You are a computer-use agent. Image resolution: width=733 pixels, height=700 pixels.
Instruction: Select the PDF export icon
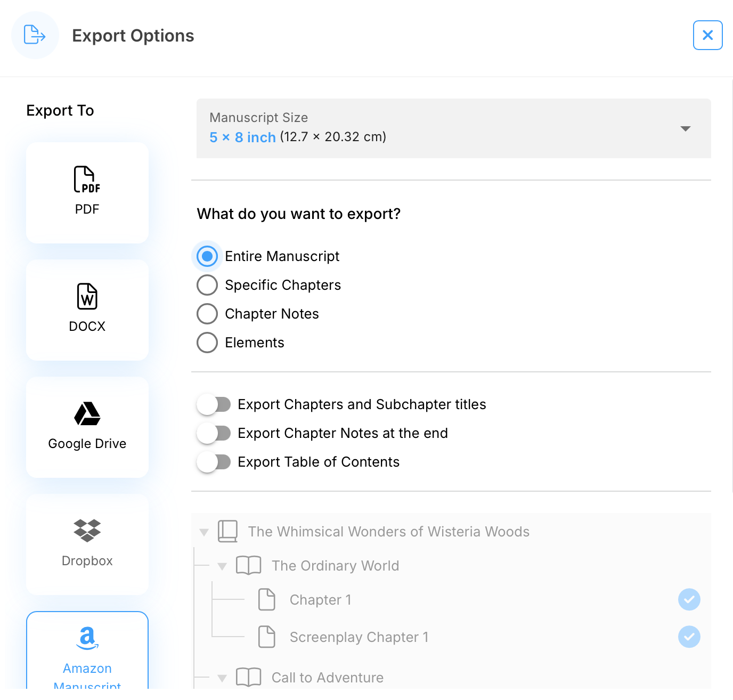point(87,180)
